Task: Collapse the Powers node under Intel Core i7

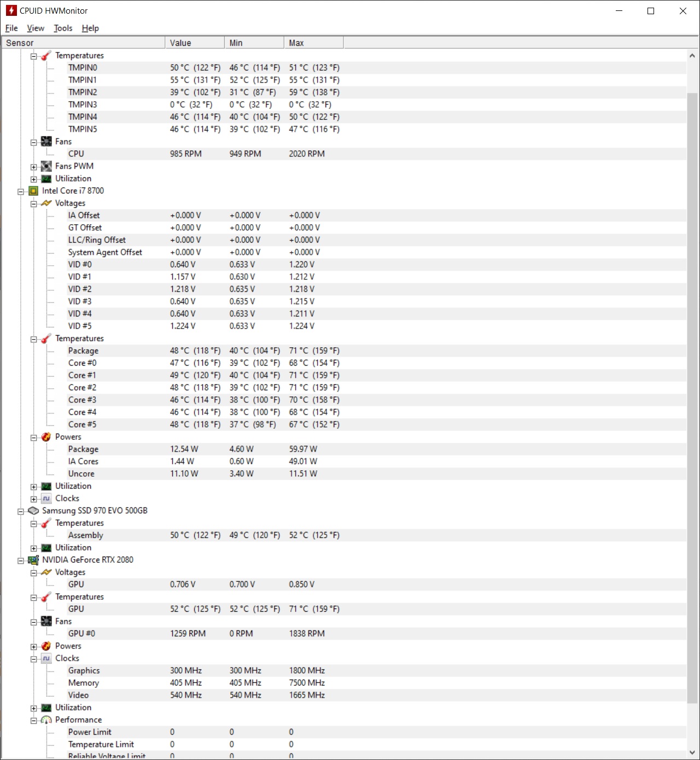Action: pyautogui.click(x=34, y=437)
